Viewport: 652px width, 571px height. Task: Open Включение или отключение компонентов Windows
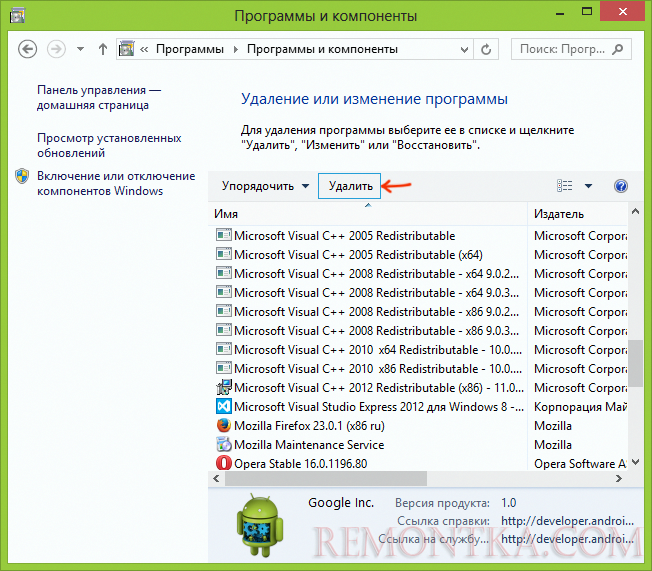point(116,183)
